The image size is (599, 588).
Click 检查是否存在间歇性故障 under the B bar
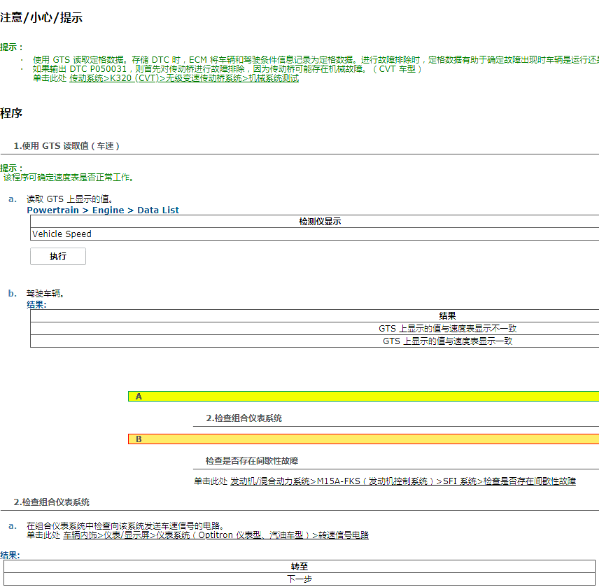tap(252, 461)
